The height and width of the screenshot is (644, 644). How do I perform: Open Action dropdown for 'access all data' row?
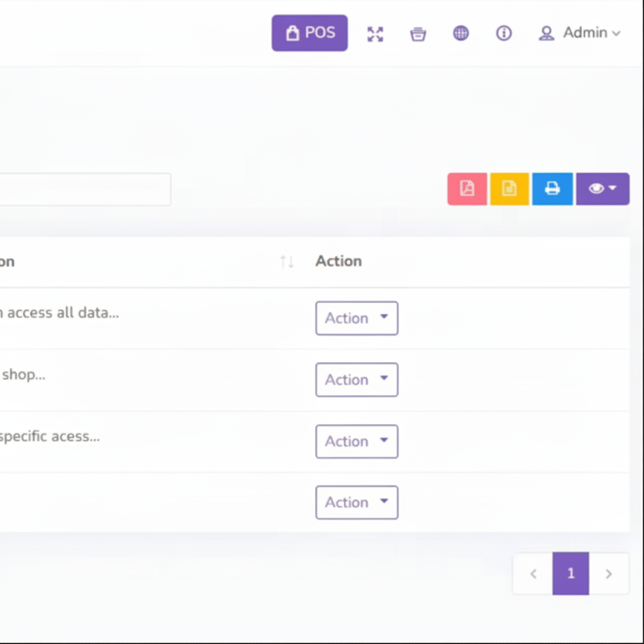tap(356, 318)
